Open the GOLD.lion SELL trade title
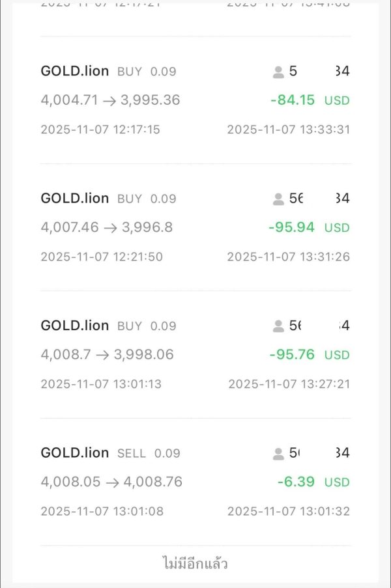Viewport: 391px width, 588px height. (x=74, y=453)
